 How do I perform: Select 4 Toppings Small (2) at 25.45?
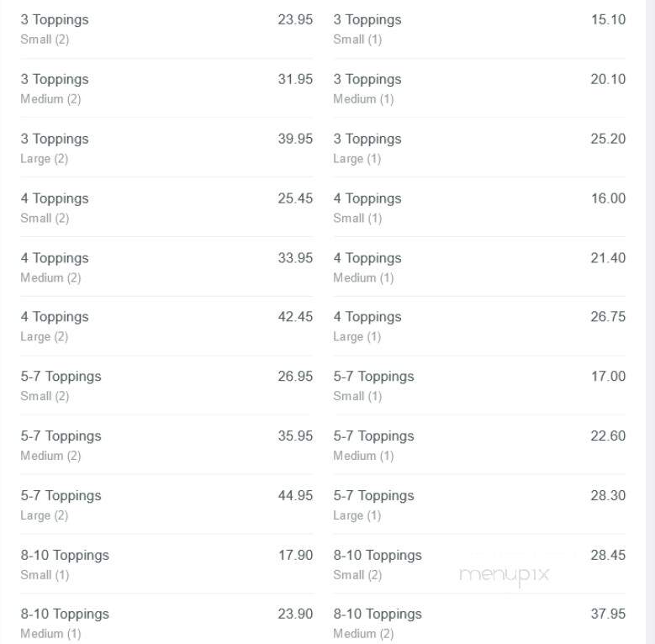(166, 208)
